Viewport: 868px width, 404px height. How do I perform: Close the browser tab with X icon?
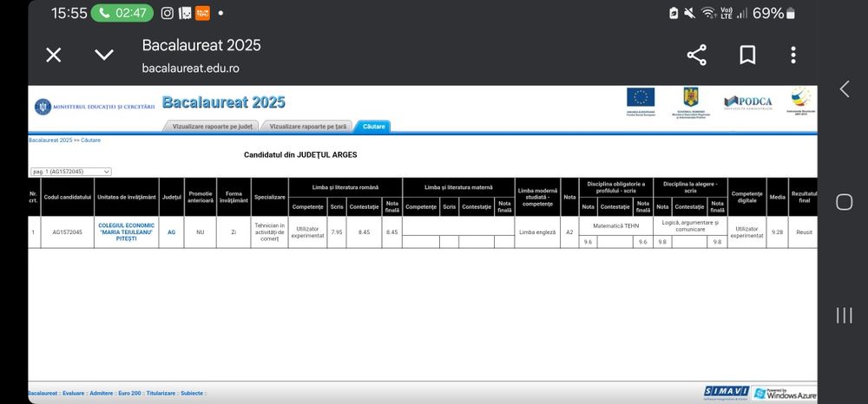pos(53,55)
